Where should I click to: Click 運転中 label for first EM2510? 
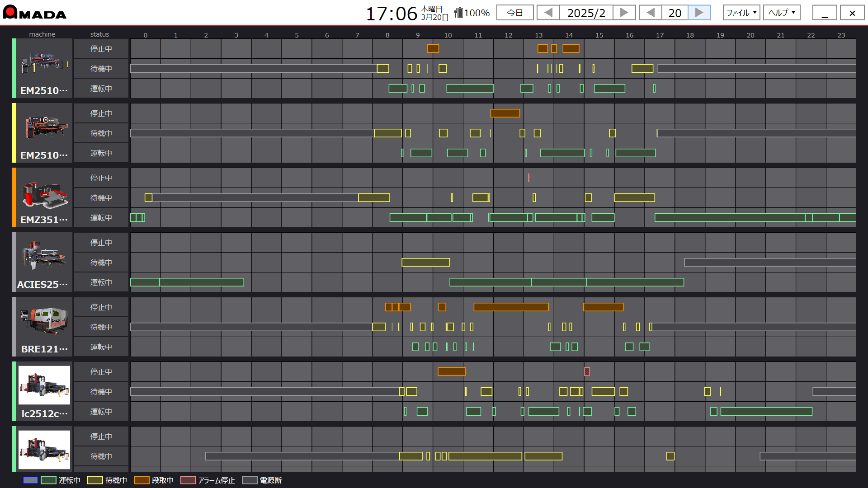click(x=101, y=89)
